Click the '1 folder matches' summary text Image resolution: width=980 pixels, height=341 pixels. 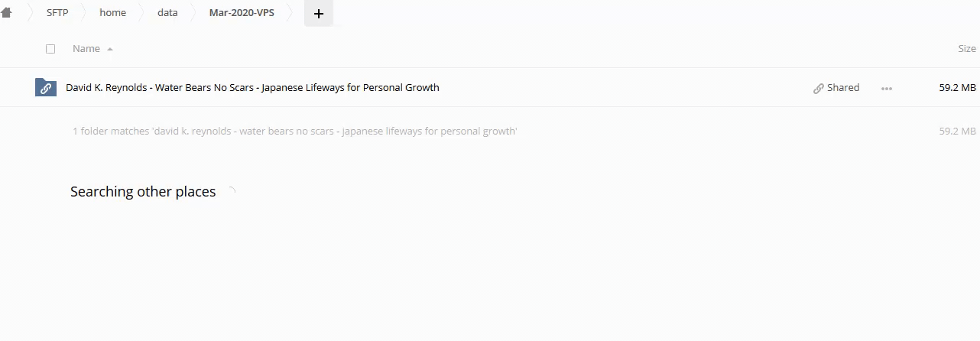point(294,131)
